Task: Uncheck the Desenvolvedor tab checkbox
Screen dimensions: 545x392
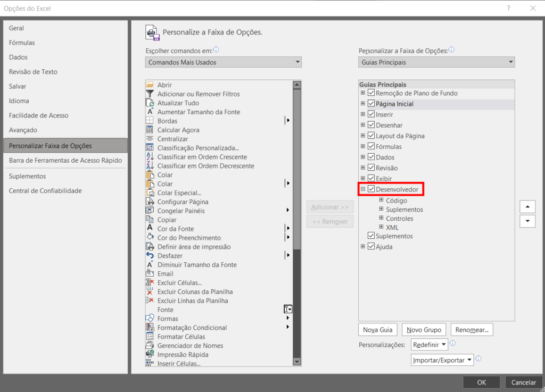Action: coord(371,190)
